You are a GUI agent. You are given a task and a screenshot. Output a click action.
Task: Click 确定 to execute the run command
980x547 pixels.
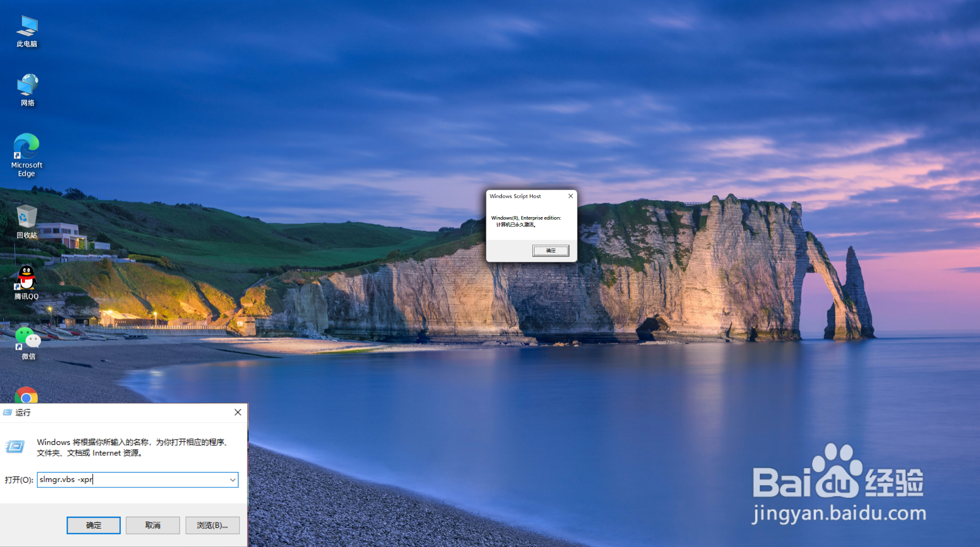[x=93, y=525]
